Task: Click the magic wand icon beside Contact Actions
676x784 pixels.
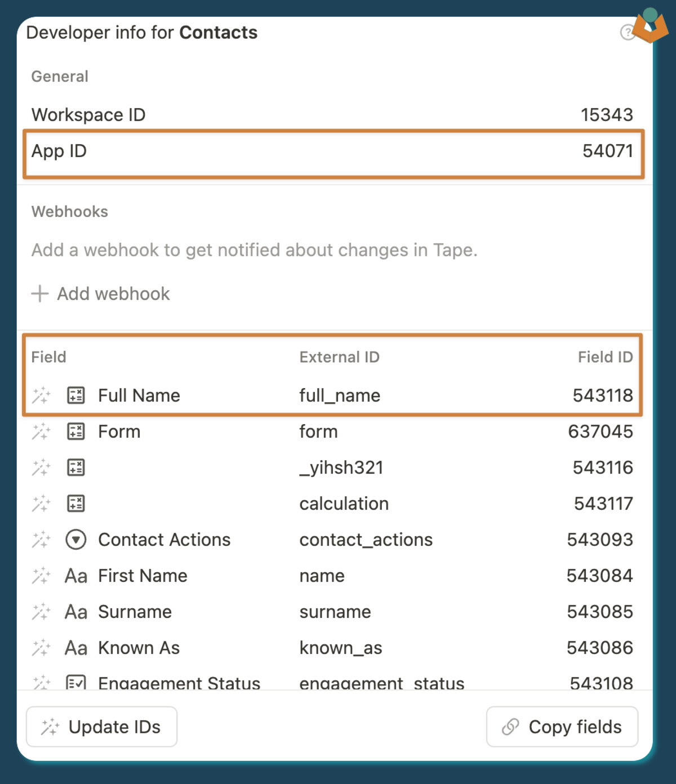Action: pyautogui.click(x=41, y=540)
